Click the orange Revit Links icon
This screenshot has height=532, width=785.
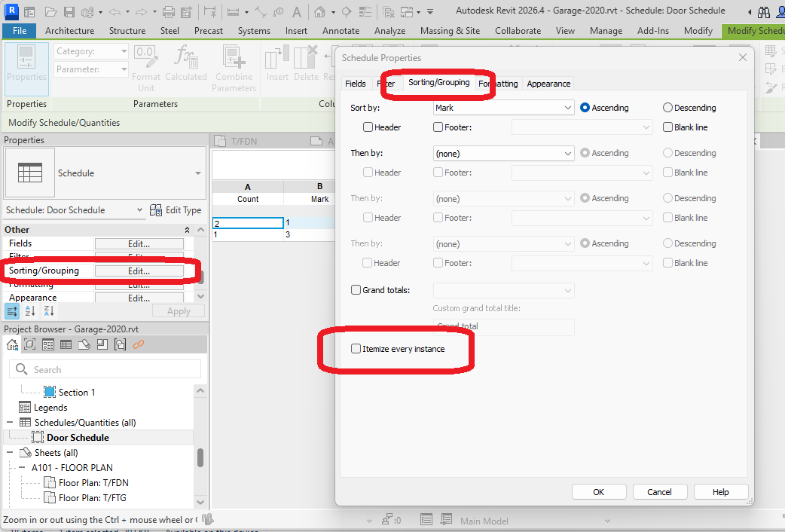tap(139, 344)
